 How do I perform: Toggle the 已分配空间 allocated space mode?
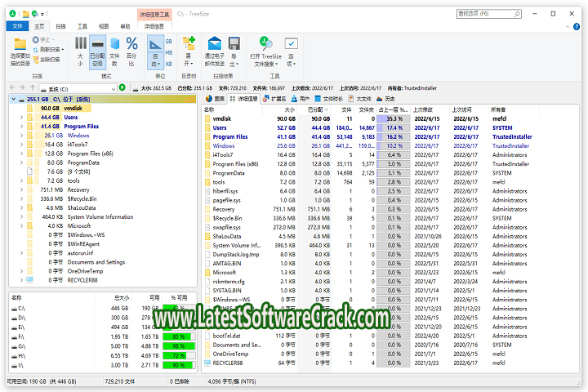[x=97, y=43]
